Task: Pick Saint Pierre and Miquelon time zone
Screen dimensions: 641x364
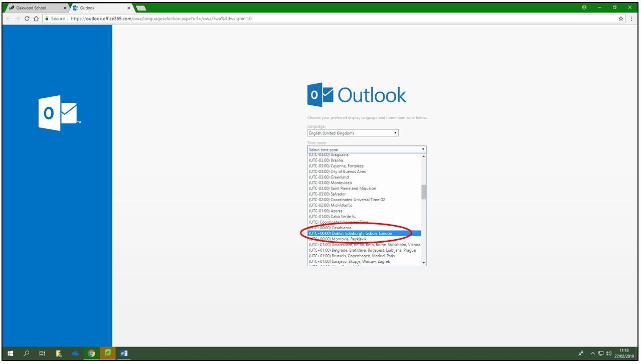Action: 364,189
